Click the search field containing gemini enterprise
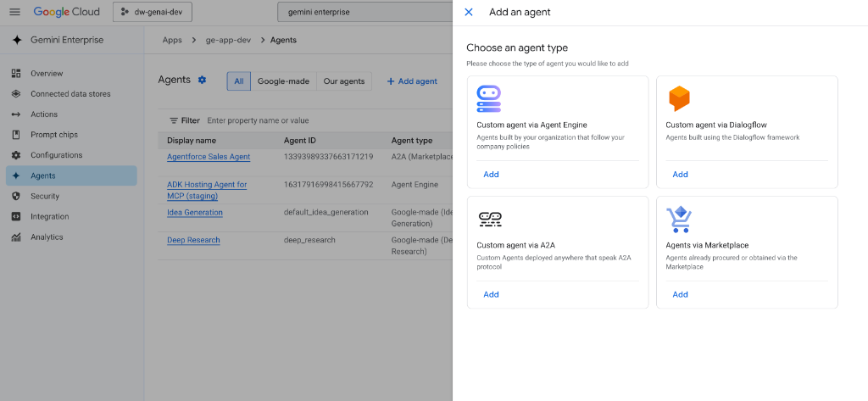The height and width of the screenshot is (401, 868). (x=364, y=12)
